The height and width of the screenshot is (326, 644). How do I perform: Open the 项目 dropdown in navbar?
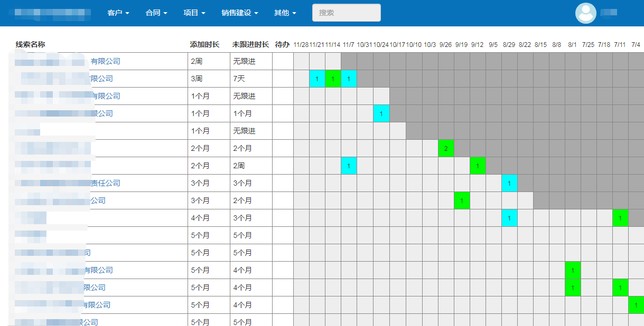point(194,13)
